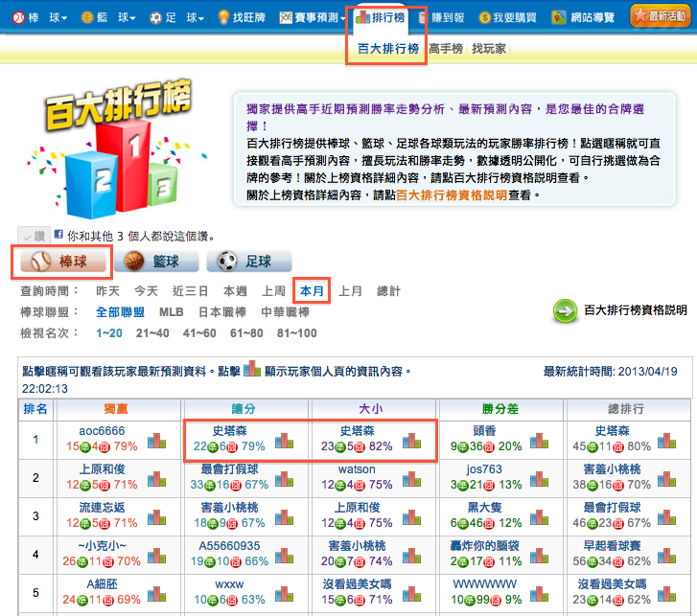Click chart icon beside 轟炸你的腦袋
This screenshot has height=616, width=697.
point(539,555)
